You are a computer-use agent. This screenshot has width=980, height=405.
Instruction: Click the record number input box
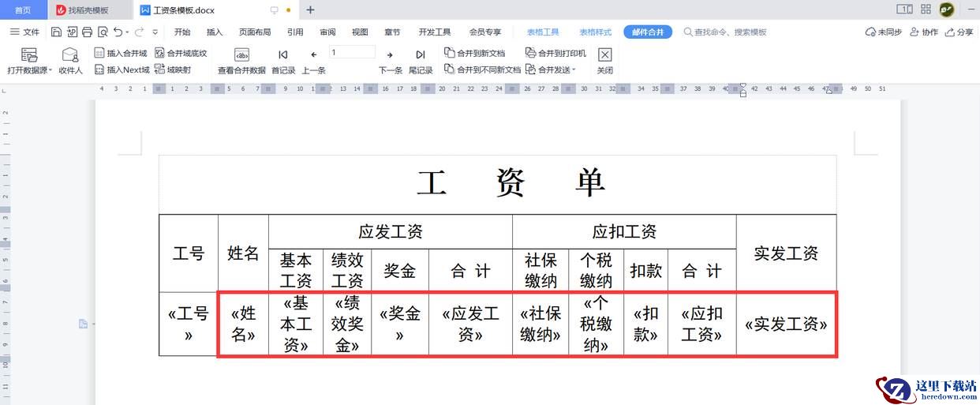[352, 52]
